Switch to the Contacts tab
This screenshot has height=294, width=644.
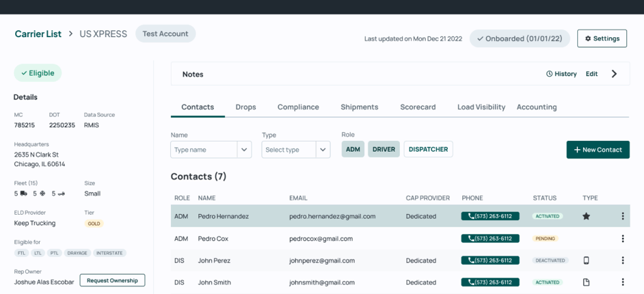[197, 107]
